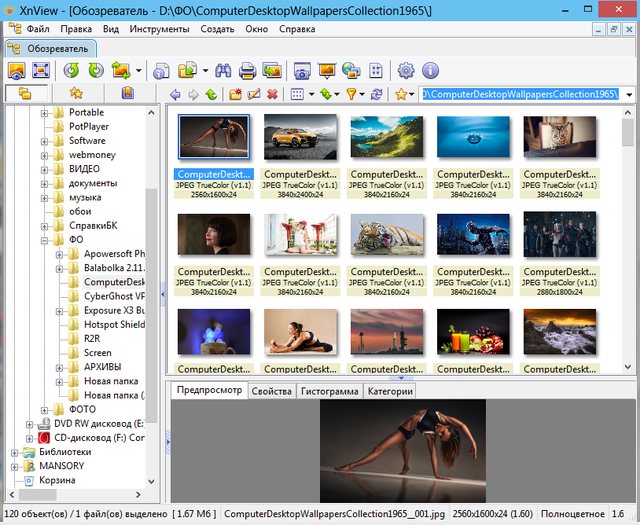Open the filter funnel dropdown
This screenshot has height=525, width=640.
click(x=352, y=95)
